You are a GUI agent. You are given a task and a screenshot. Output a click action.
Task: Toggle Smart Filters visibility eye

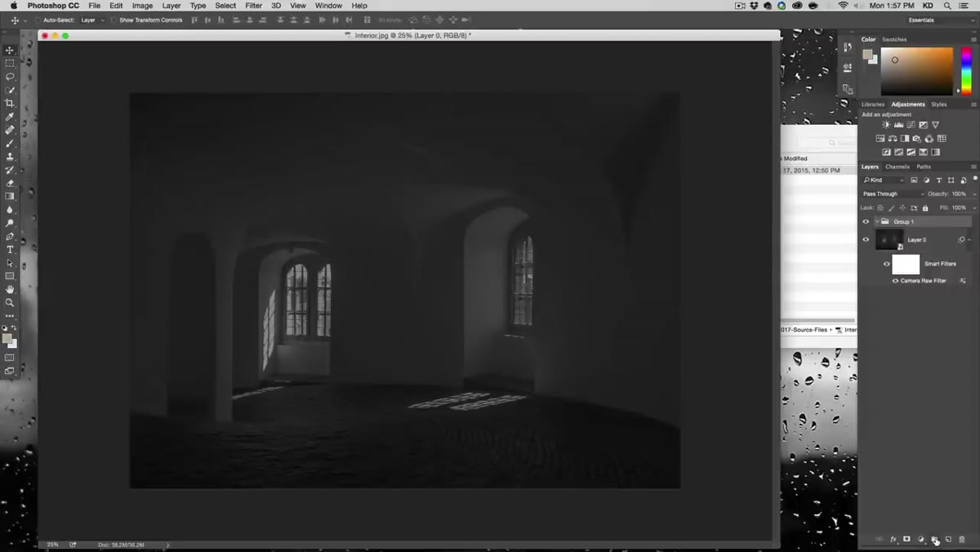(x=886, y=264)
